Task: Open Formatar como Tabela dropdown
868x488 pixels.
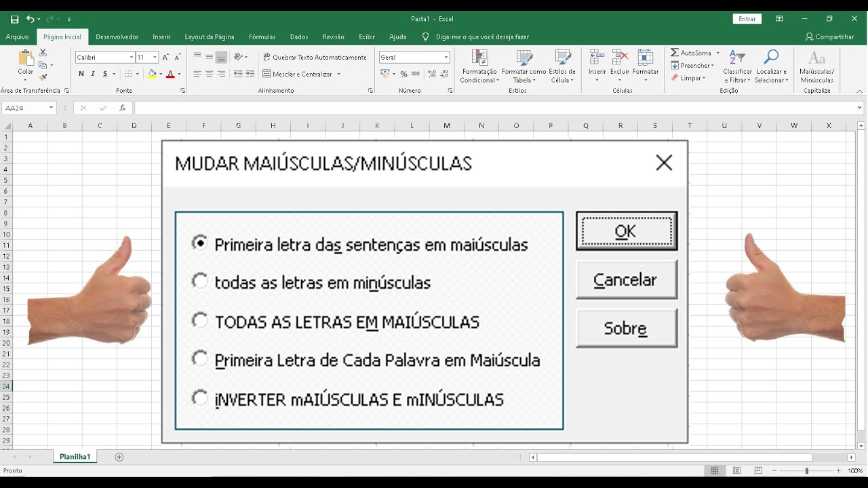Action: pyautogui.click(x=524, y=66)
